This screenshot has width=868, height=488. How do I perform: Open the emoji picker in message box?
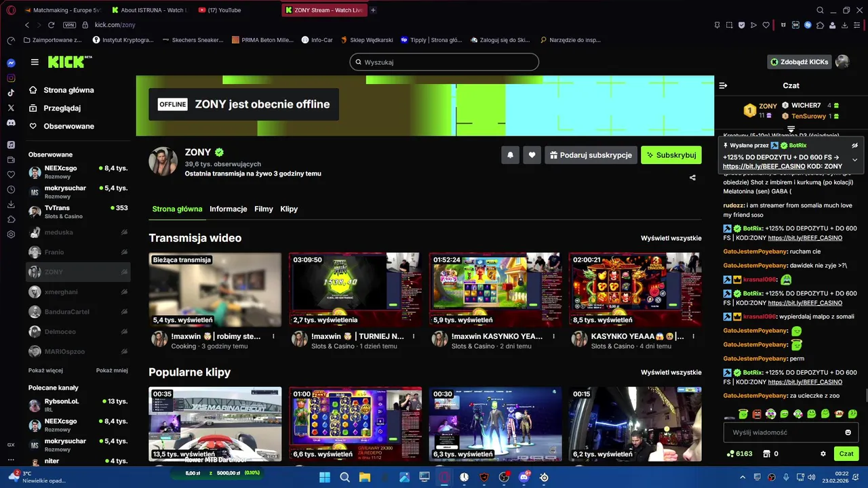(848, 432)
